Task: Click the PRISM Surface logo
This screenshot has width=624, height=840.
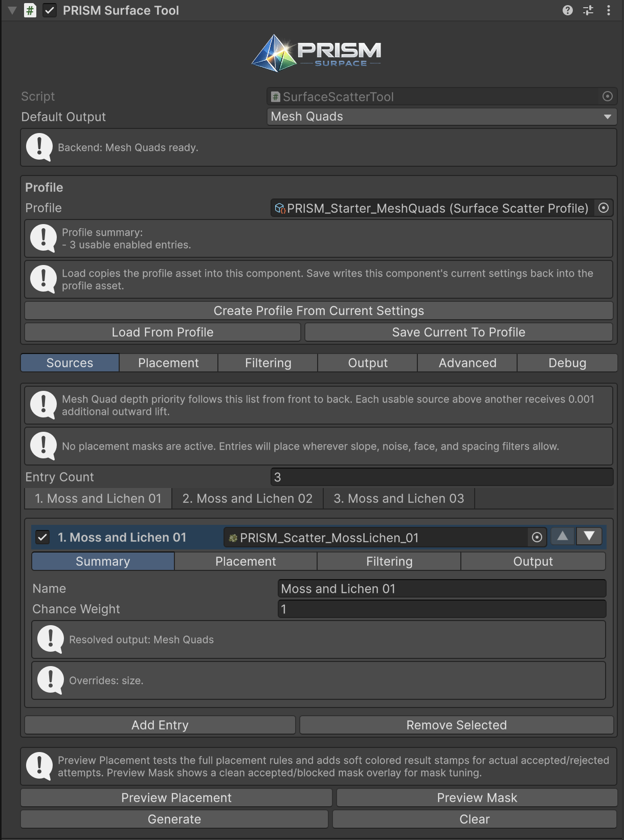Action: pyautogui.click(x=316, y=53)
